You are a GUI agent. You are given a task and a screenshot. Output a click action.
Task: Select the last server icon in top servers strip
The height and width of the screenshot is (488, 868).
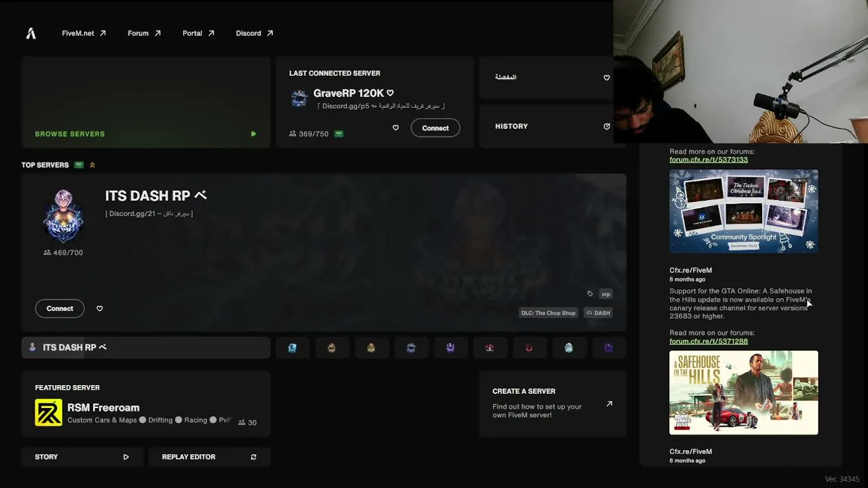click(608, 348)
